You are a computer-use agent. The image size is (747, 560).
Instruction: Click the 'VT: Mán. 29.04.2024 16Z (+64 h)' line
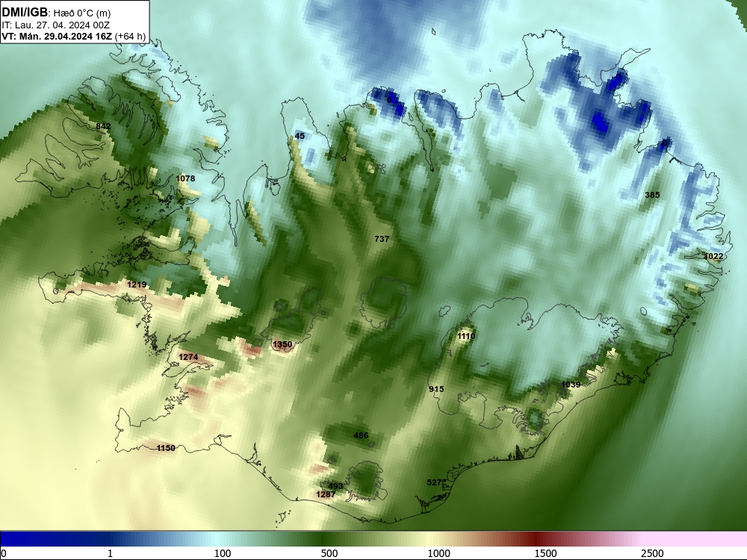coord(74,36)
